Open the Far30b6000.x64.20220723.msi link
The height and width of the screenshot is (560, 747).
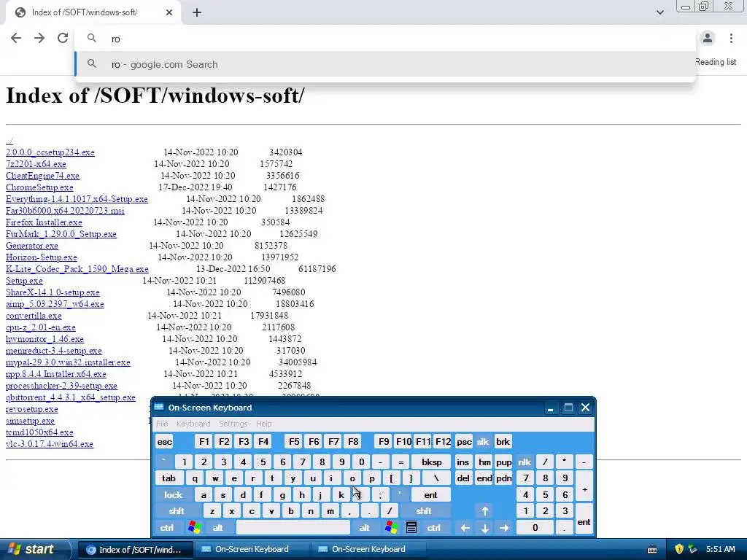pyautogui.click(x=65, y=211)
